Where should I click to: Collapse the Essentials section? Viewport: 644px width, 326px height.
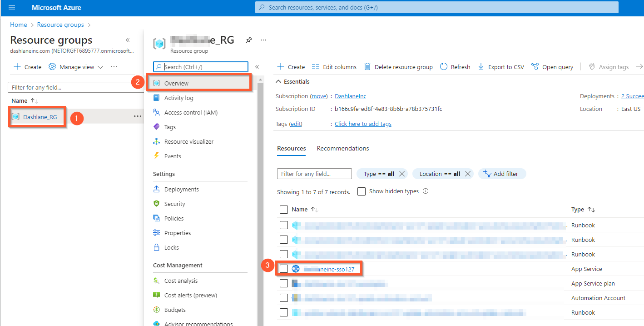pyautogui.click(x=293, y=81)
